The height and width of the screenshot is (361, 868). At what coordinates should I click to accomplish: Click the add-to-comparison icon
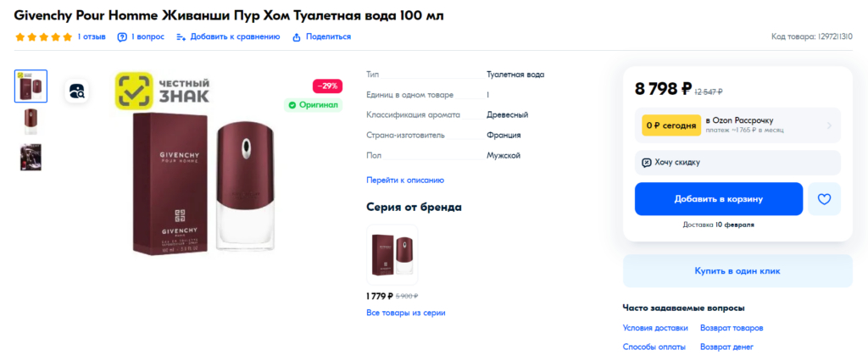click(181, 36)
